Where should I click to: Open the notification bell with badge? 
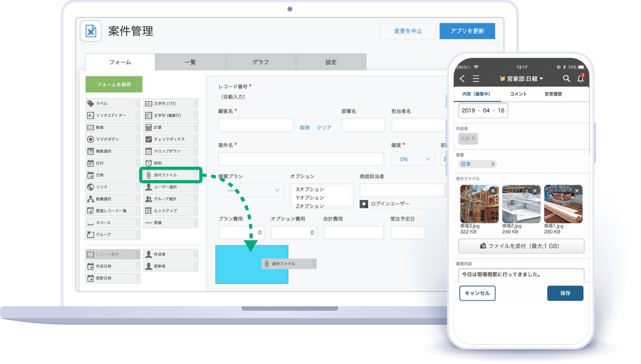[580, 79]
